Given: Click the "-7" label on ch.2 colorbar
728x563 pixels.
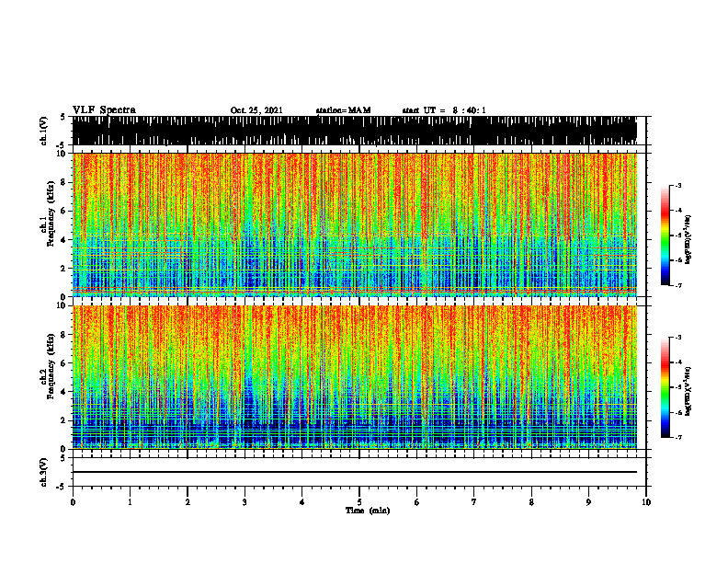Looking at the screenshot, I should pos(678,437).
